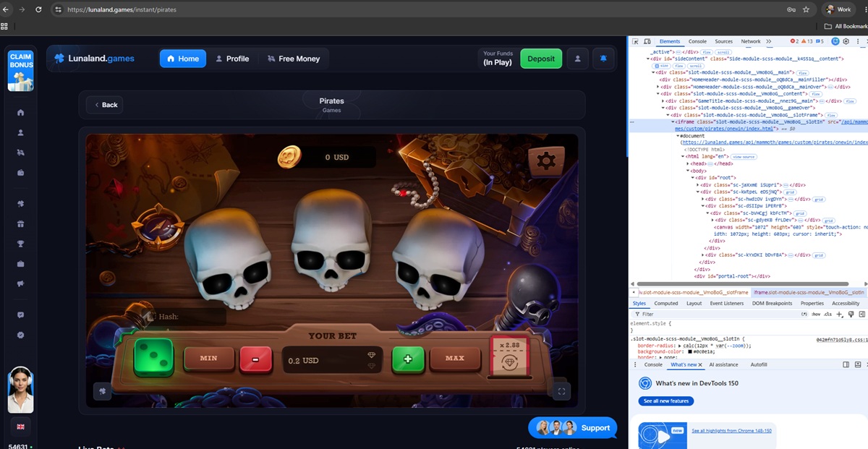Viewport: 868px width, 449px height.
Task: Click the clover icon in the left sidebar
Action: tap(20, 204)
